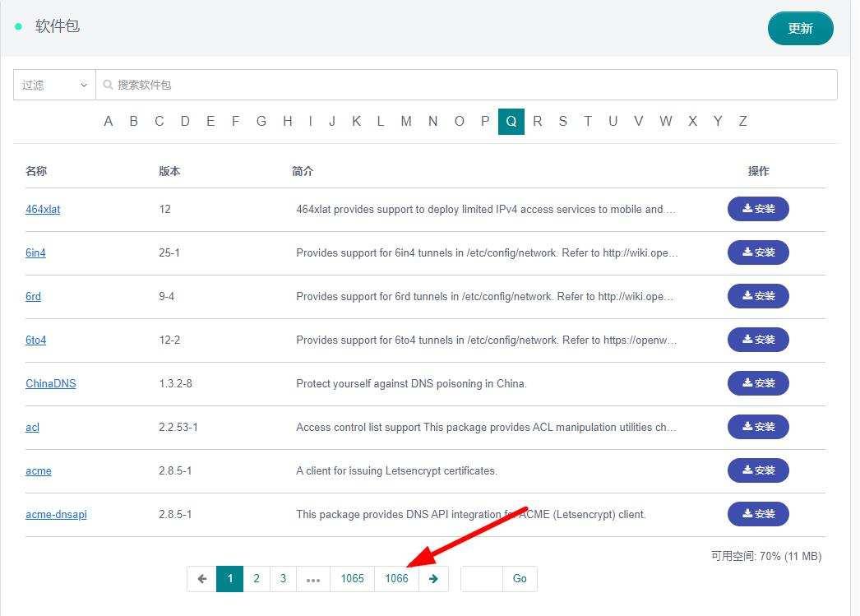Jump to page 2

[257, 578]
